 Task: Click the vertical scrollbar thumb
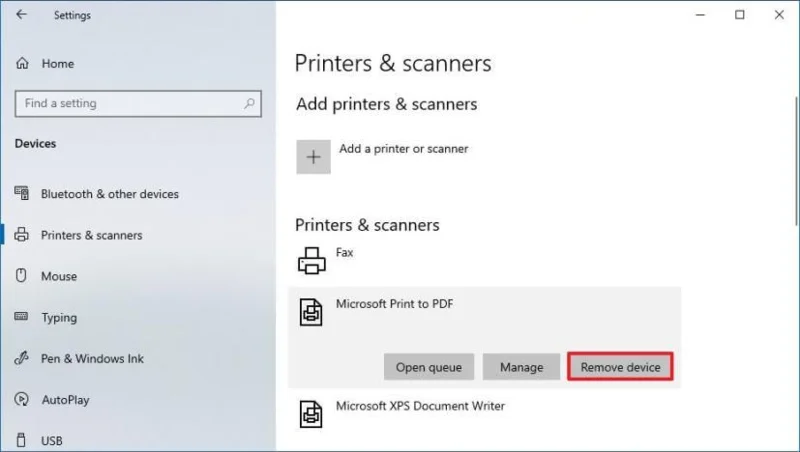[796, 161]
